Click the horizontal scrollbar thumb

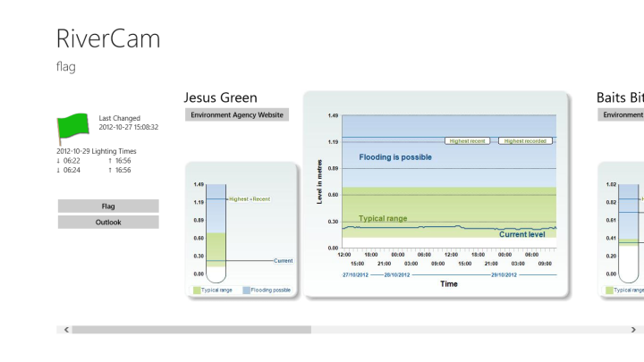[191, 330]
